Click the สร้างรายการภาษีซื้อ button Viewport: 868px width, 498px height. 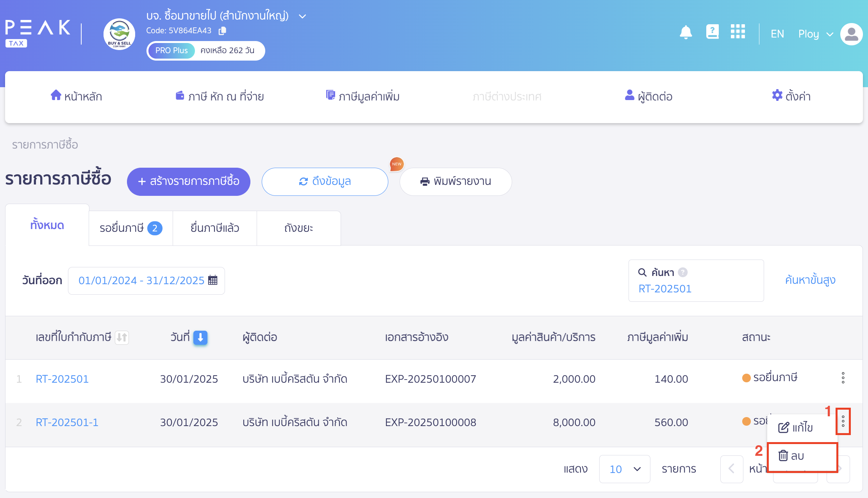pos(188,181)
